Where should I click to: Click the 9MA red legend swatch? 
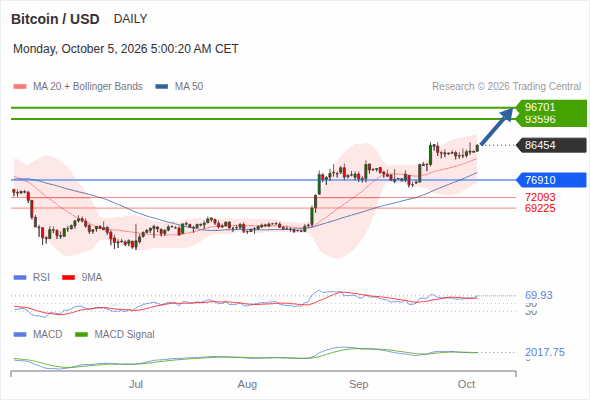68,278
